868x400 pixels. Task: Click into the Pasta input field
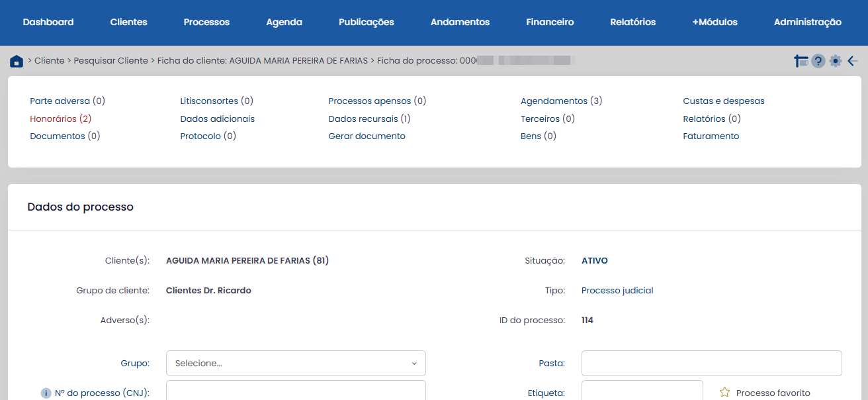click(711, 364)
